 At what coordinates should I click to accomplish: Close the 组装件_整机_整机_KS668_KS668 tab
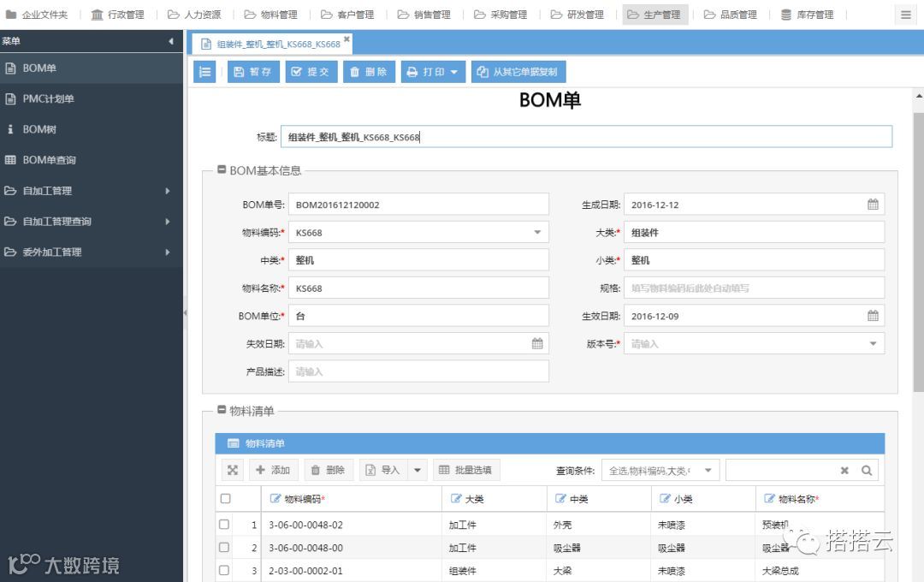pos(346,39)
